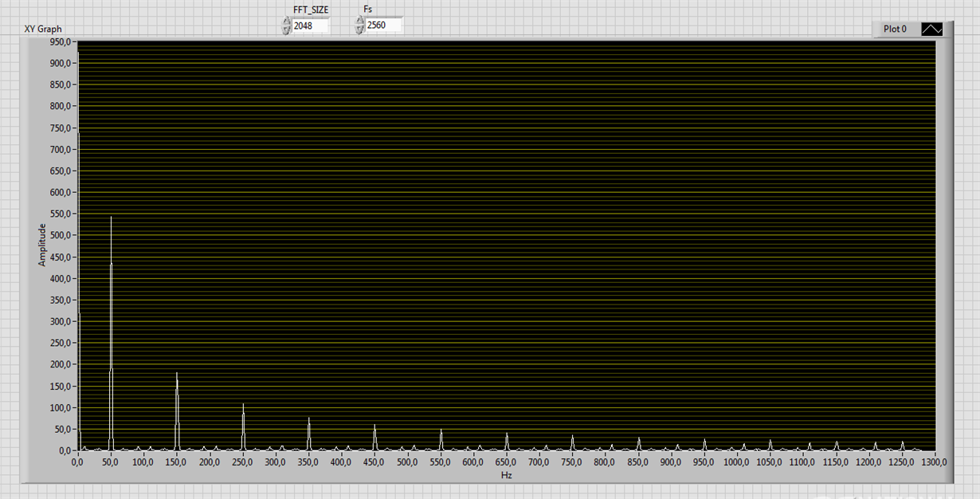Click the 650,0 x-axis tick label
Image resolution: width=980 pixels, height=499 pixels.
(506, 462)
